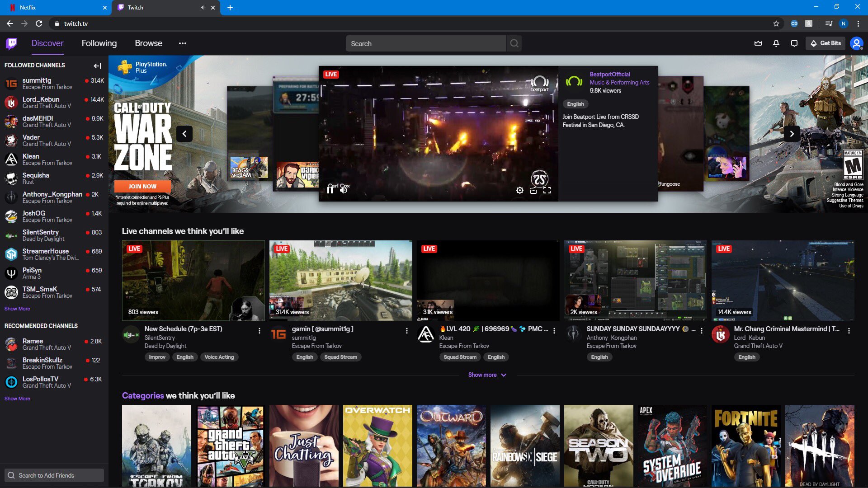Open the notifications bell
This screenshot has width=868, height=488.
[x=776, y=43]
